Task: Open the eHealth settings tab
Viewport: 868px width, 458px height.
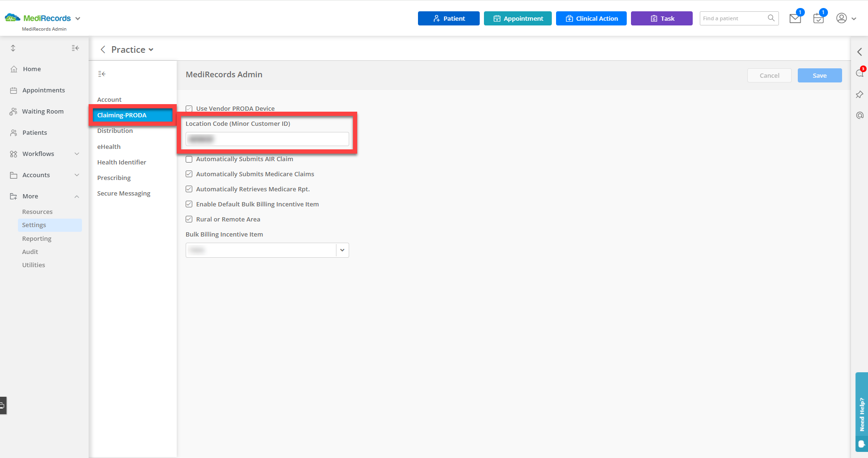Action: 109,147
